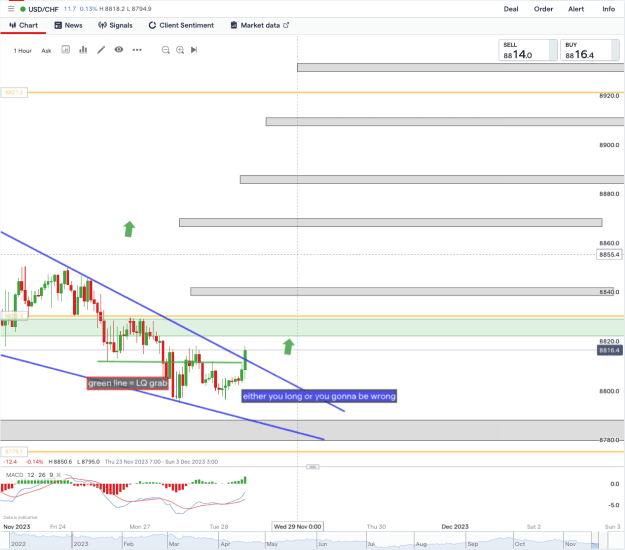Screen dimensions: 625x550
Task: Click the zoom in magnifier
Action: point(180,50)
